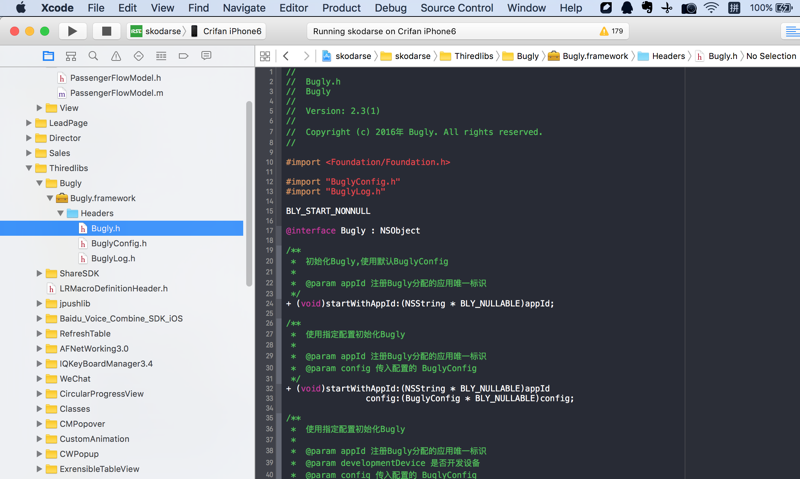The width and height of the screenshot is (800, 479).
Task: Open LRMacroDefinitionHeader.h file
Action: click(x=113, y=288)
